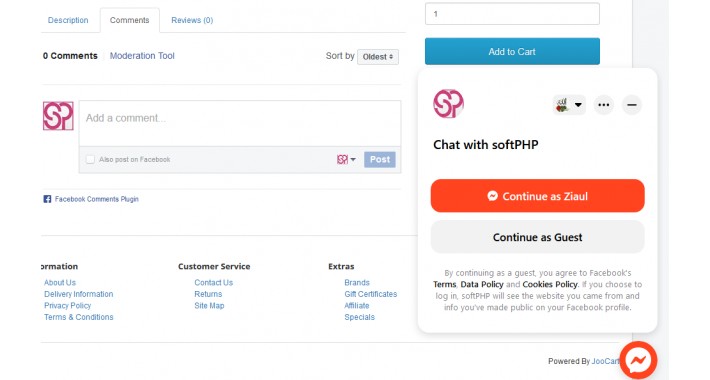This screenshot has width=710, height=380.
Task: Open the Gift Certificates link
Action: click(370, 294)
